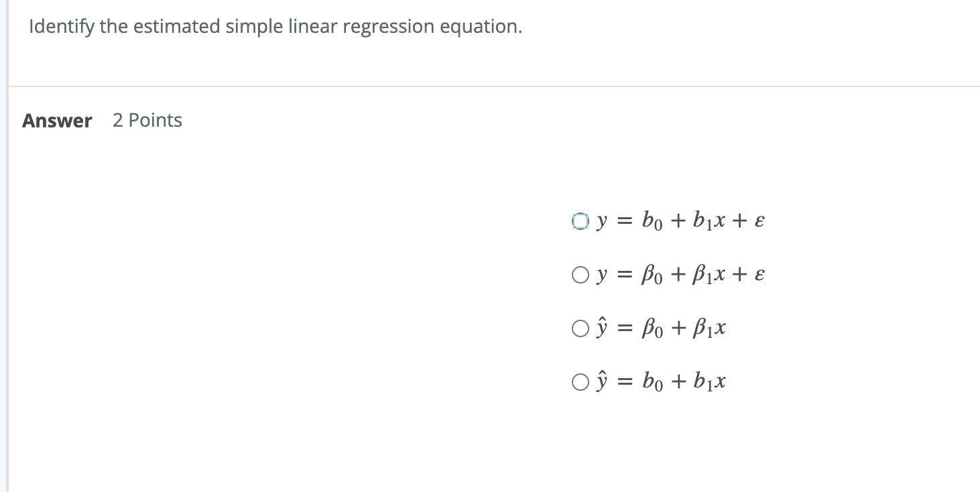Image resolution: width=980 pixels, height=492 pixels.
Task: Click the equation label y = β0 + β1x + ε
Action: point(680,275)
